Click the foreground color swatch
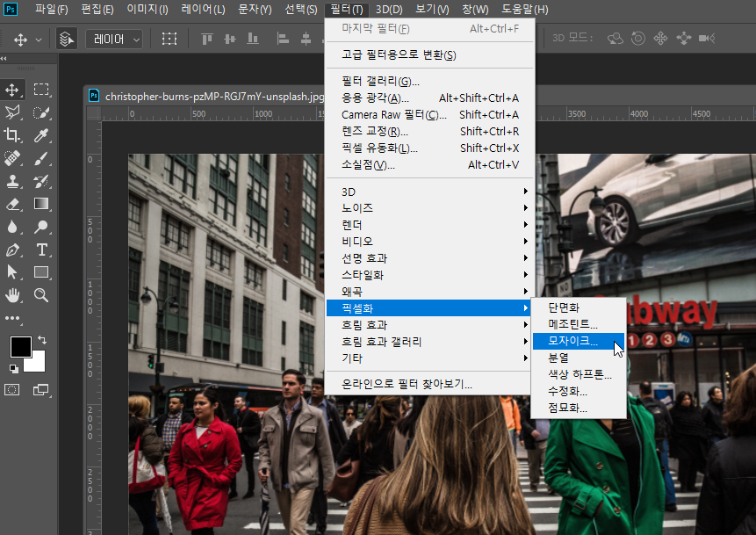Image resolution: width=756 pixels, height=535 pixels. pos(21,345)
